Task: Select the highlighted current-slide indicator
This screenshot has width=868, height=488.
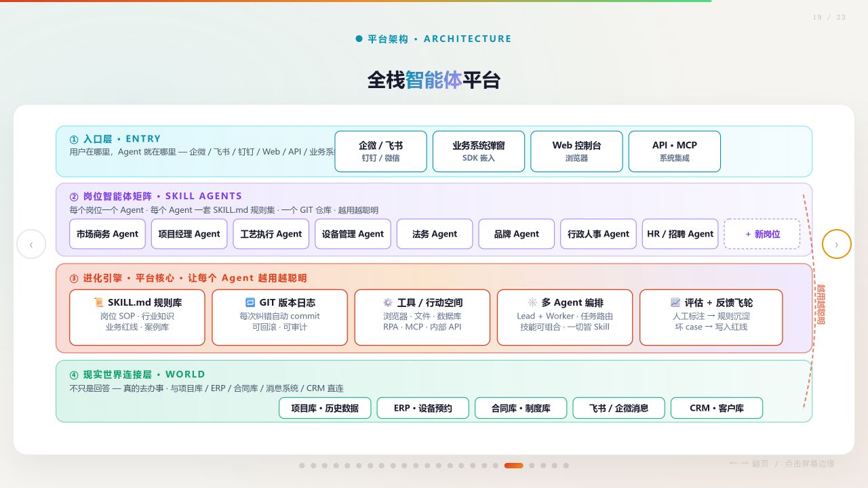Action: point(513,466)
